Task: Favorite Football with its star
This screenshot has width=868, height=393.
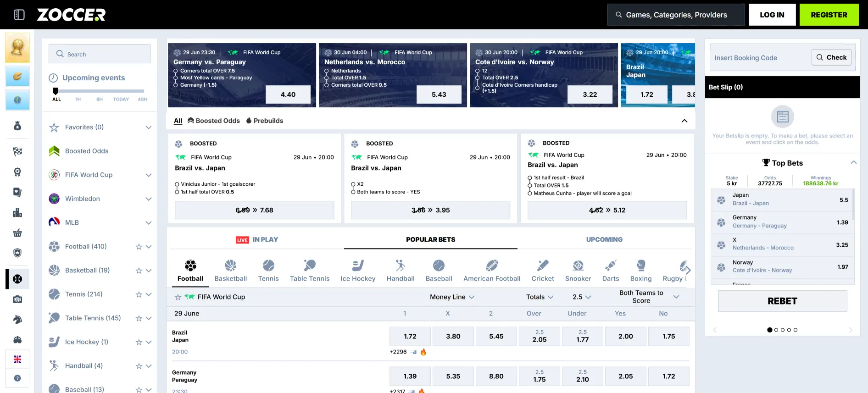Action: 139,247
